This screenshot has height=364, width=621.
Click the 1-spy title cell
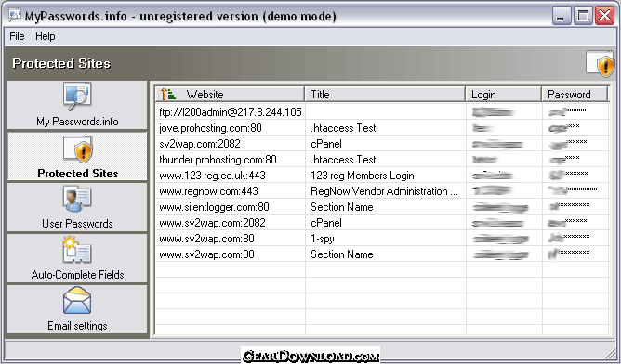[323, 239]
